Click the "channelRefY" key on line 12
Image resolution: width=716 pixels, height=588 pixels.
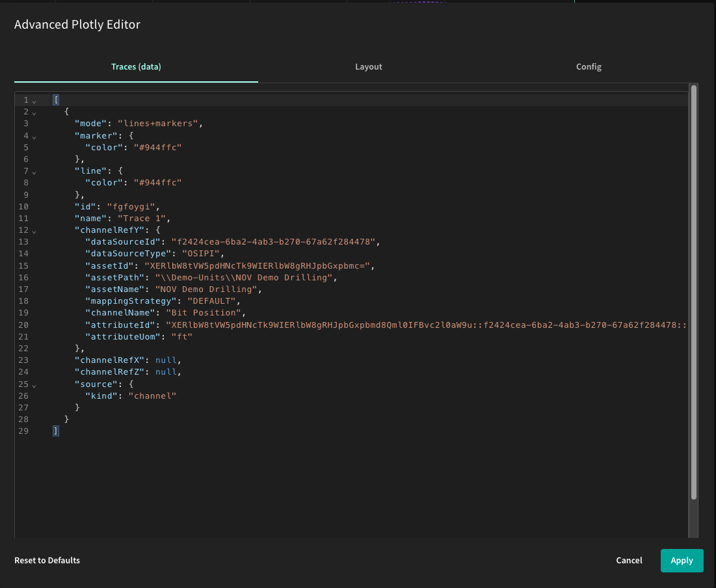pos(110,230)
